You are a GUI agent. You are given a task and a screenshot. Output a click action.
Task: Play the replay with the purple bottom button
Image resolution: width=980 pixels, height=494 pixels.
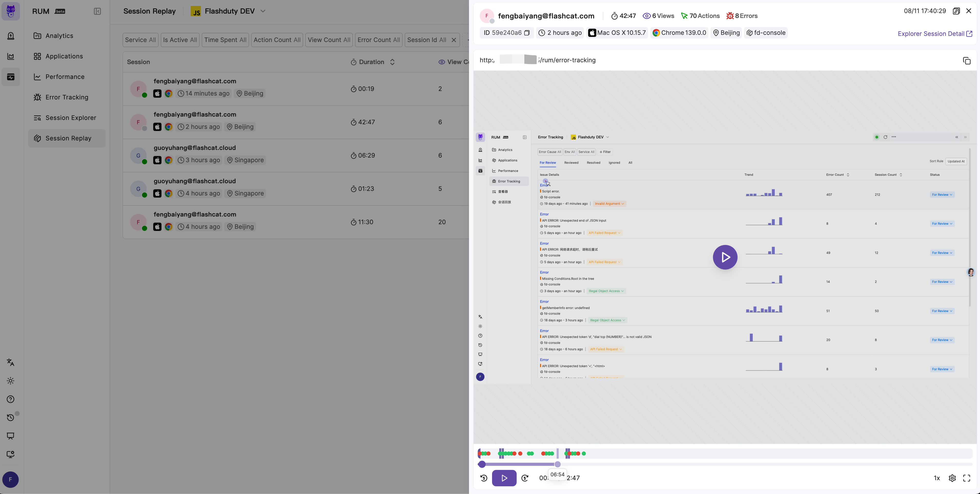(504, 478)
